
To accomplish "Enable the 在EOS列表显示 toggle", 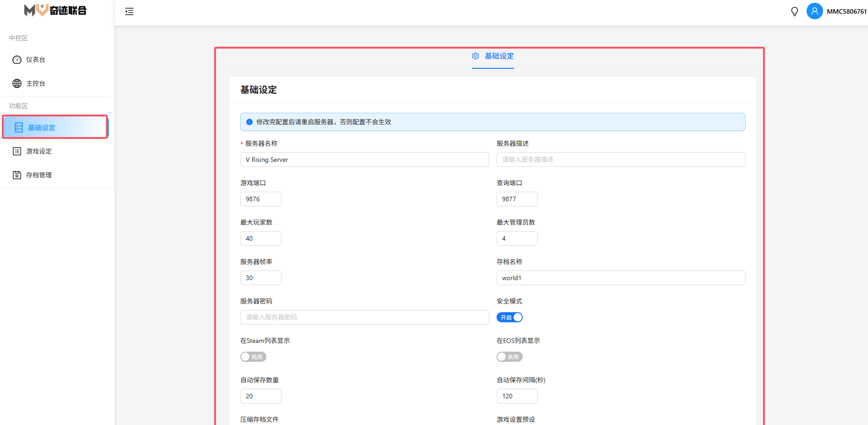I will 509,357.
